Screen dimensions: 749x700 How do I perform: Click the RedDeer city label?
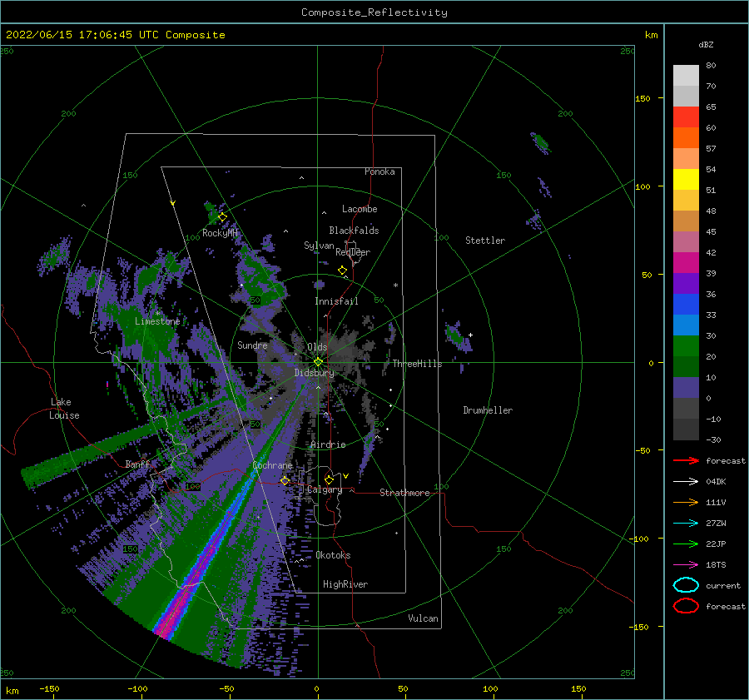(353, 252)
